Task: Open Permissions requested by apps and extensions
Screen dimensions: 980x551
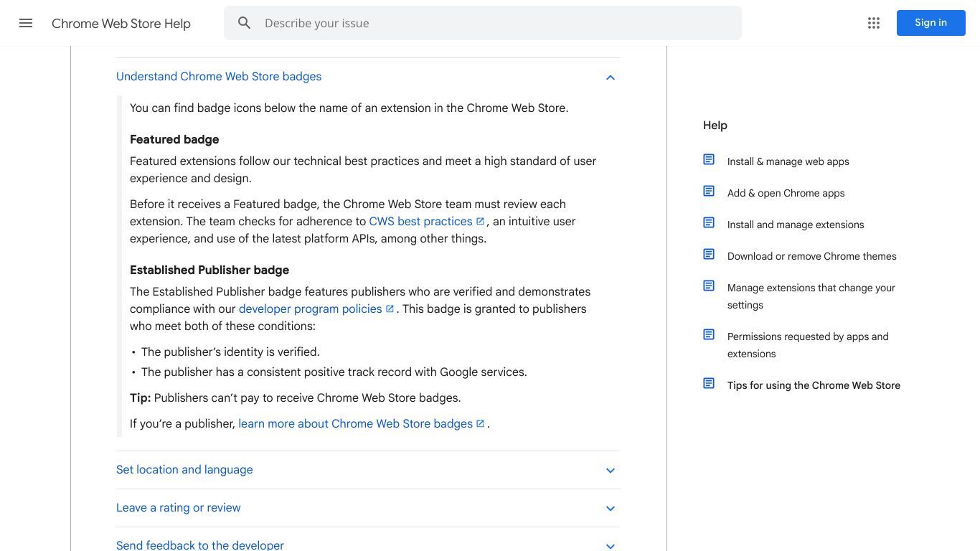Action: click(x=808, y=345)
